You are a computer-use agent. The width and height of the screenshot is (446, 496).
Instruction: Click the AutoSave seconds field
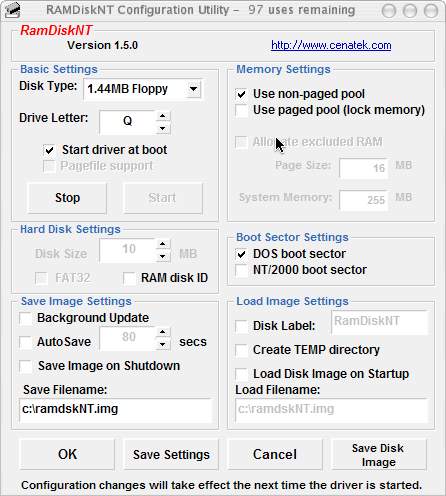[127, 338]
